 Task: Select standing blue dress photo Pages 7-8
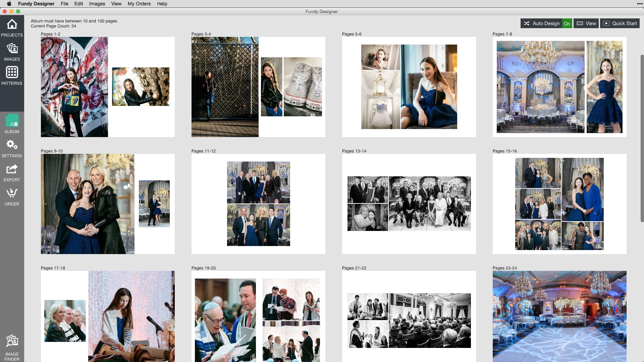coord(604,87)
